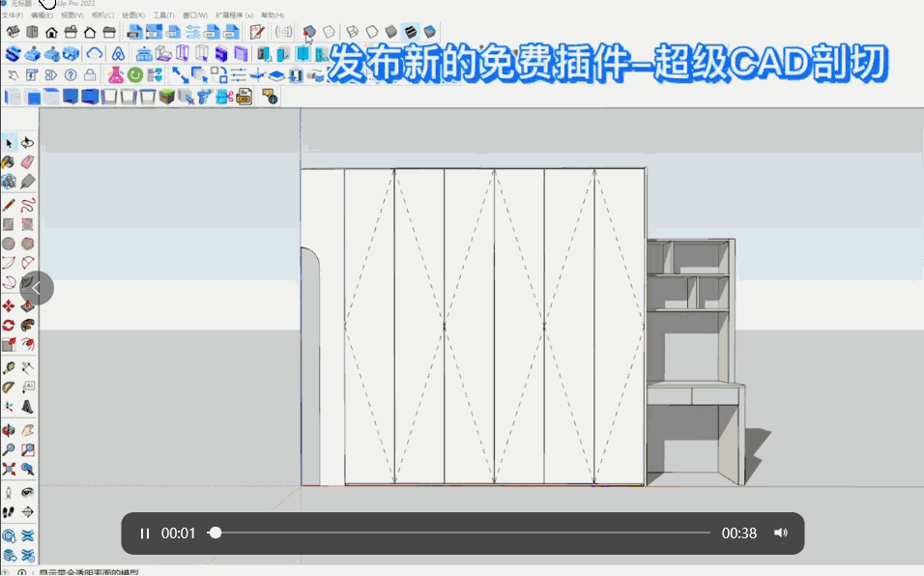Activate the Orbit camera tool
This screenshot has width=924, height=576.
[x=9, y=431]
